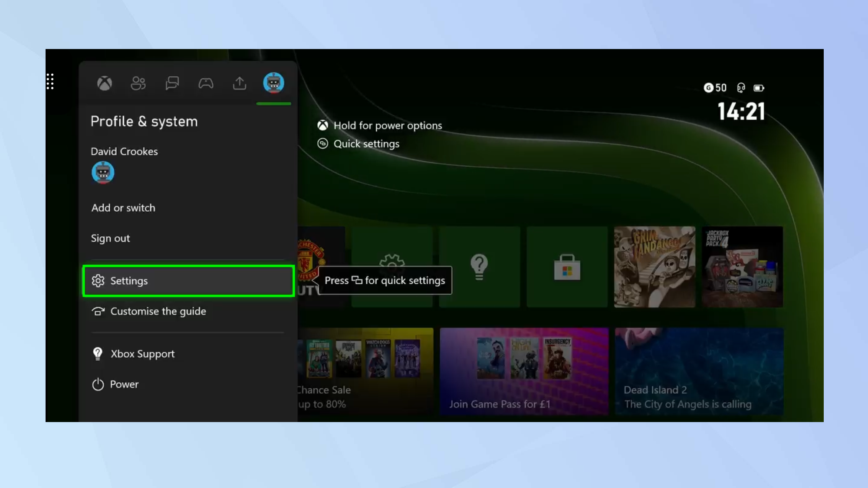Toggle the profile panel visibility
The width and height of the screenshot is (868, 488).
point(274,82)
